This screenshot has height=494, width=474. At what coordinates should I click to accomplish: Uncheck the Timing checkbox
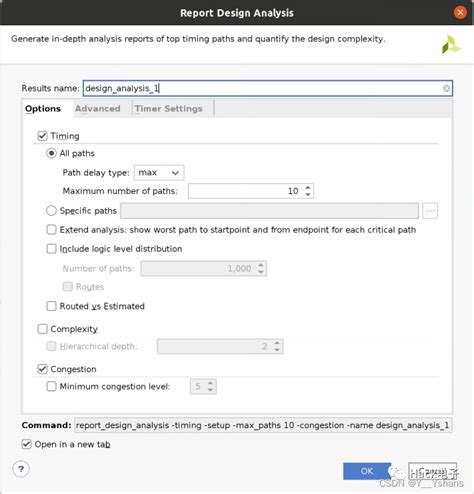tap(42, 136)
